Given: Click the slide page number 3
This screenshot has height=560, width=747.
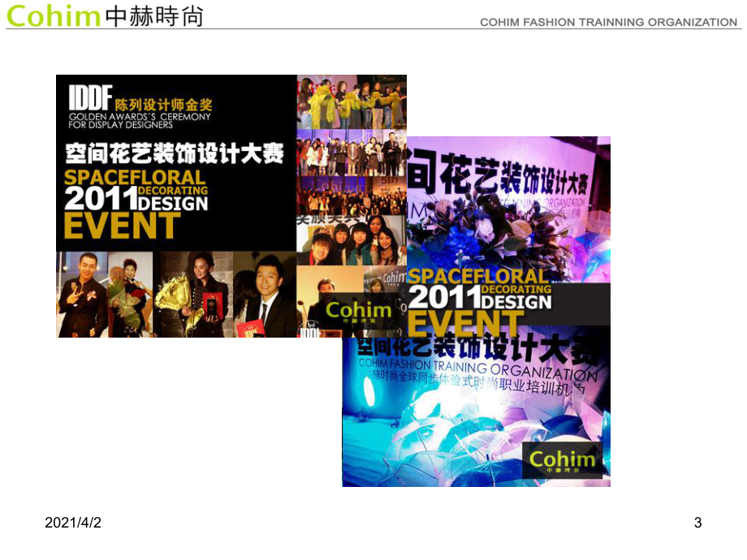Looking at the screenshot, I should click(697, 523).
